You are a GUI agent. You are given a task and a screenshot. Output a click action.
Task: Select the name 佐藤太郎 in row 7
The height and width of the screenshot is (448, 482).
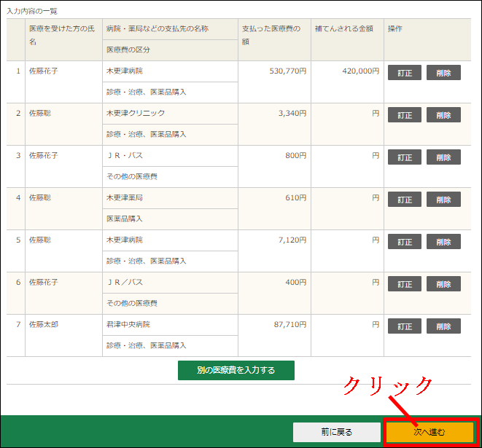tap(43, 325)
